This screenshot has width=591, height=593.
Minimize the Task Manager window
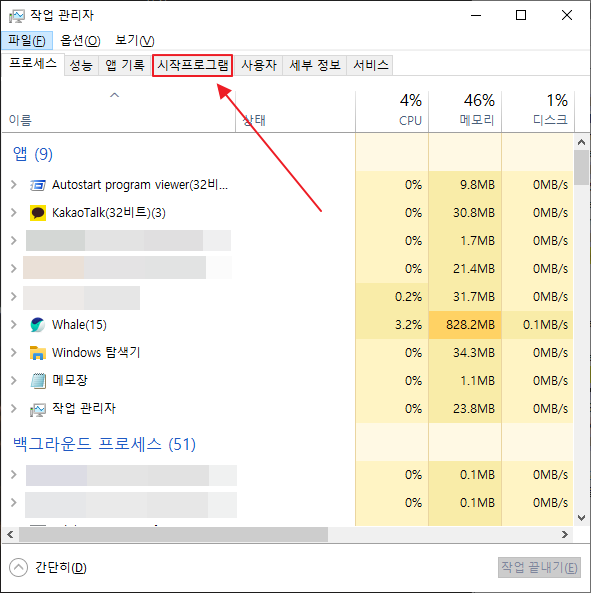coord(476,16)
